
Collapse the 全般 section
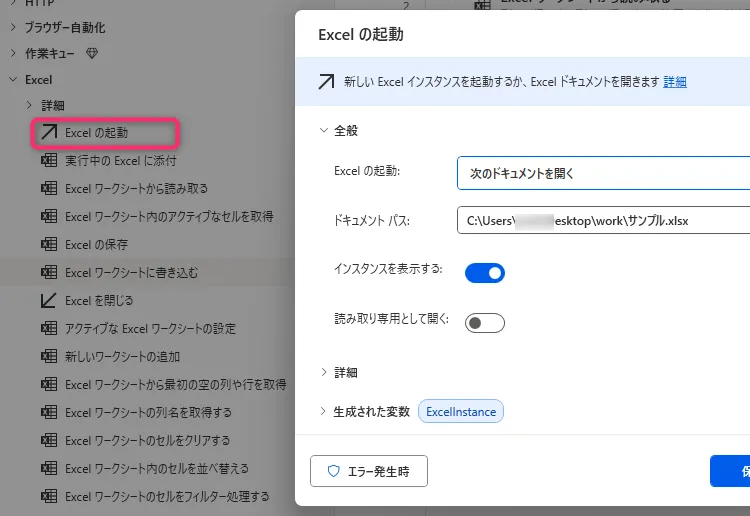tap(323, 130)
